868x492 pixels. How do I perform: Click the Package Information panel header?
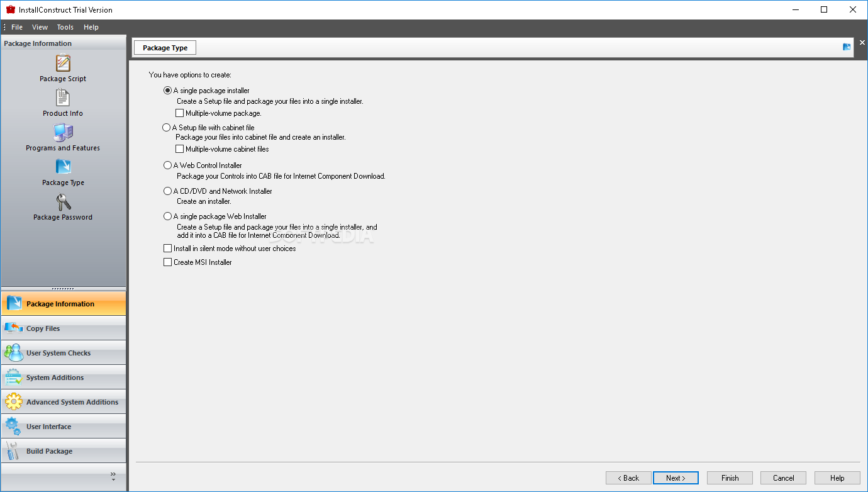click(x=63, y=43)
